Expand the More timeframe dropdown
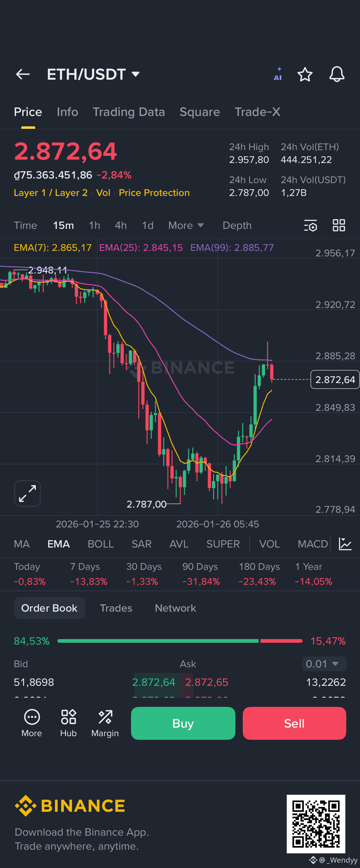Image resolution: width=360 pixels, height=868 pixels. (x=186, y=226)
